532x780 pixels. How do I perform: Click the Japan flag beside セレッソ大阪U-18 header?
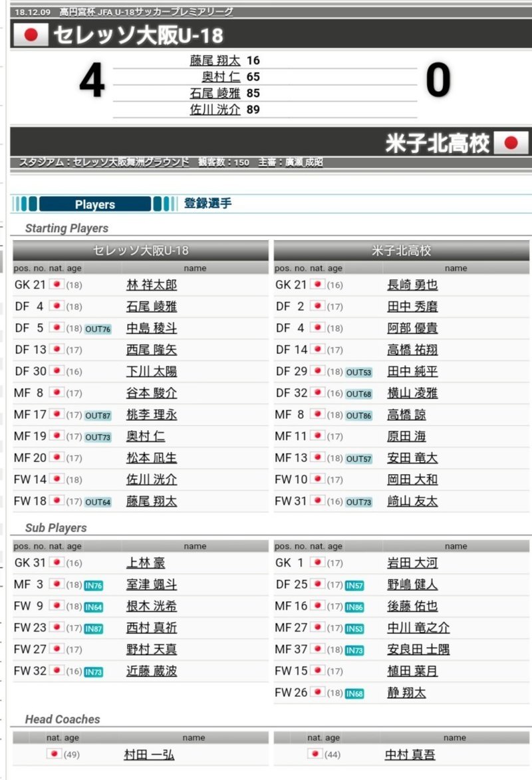(31, 35)
